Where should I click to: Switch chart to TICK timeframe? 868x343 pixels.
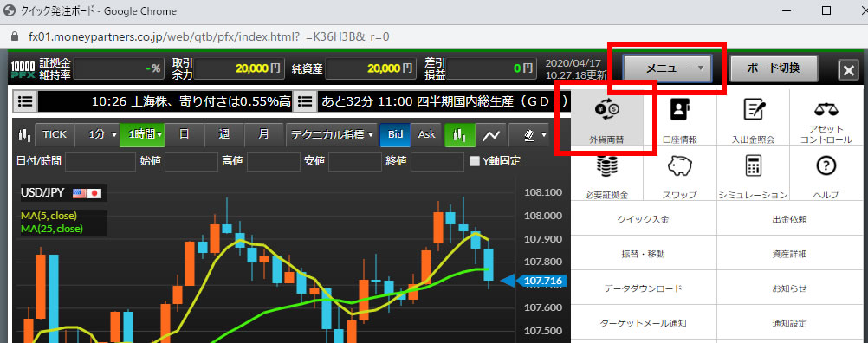click(55, 134)
